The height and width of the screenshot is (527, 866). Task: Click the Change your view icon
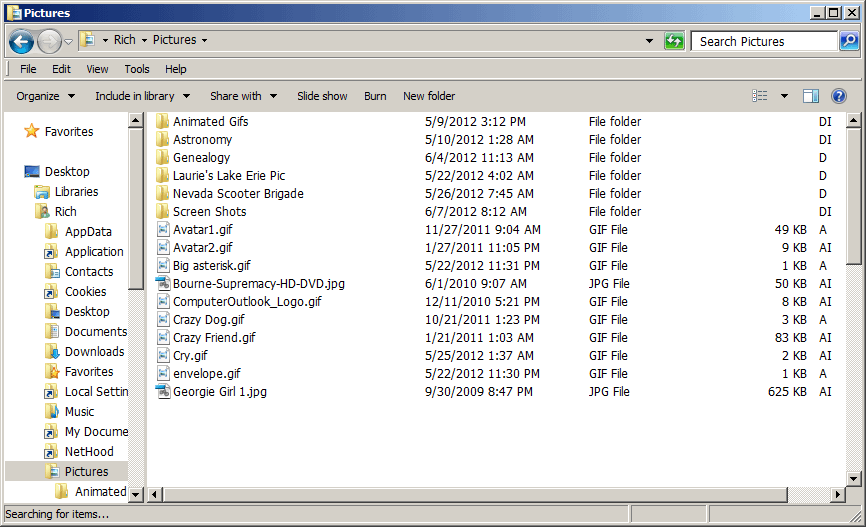tap(760, 96)
